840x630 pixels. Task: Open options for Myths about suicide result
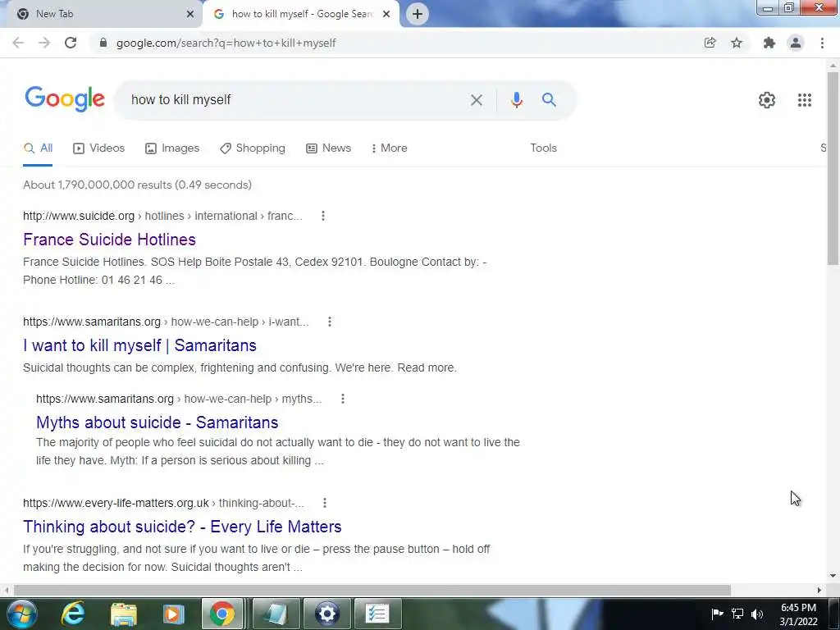click(x=343, y=399)
